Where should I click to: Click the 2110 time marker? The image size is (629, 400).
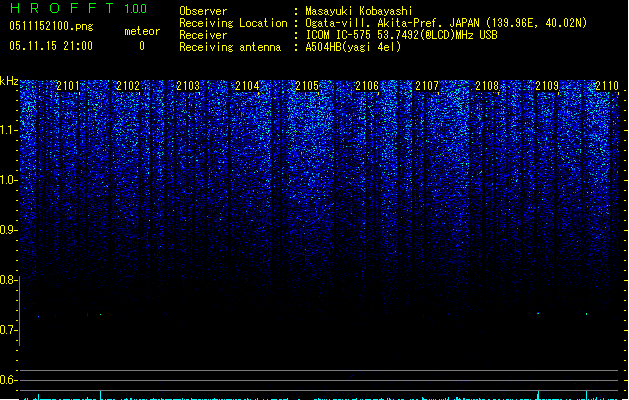[607, 86]
